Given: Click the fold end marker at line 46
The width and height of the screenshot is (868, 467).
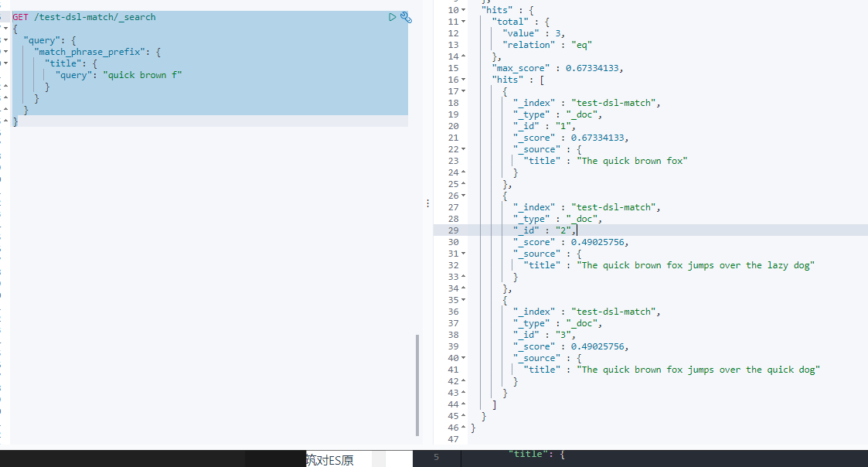Looking at the screenshot, I should click(463, 428).
